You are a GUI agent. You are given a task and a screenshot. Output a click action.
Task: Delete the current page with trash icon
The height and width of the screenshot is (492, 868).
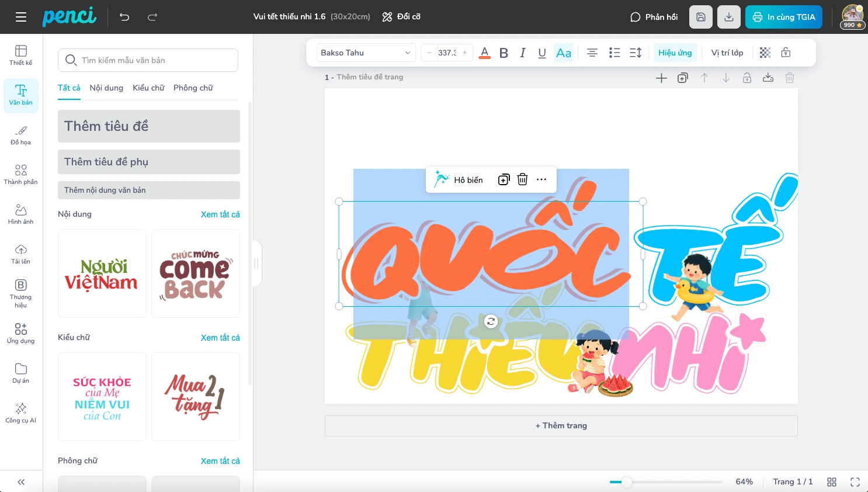click(790, 78)
